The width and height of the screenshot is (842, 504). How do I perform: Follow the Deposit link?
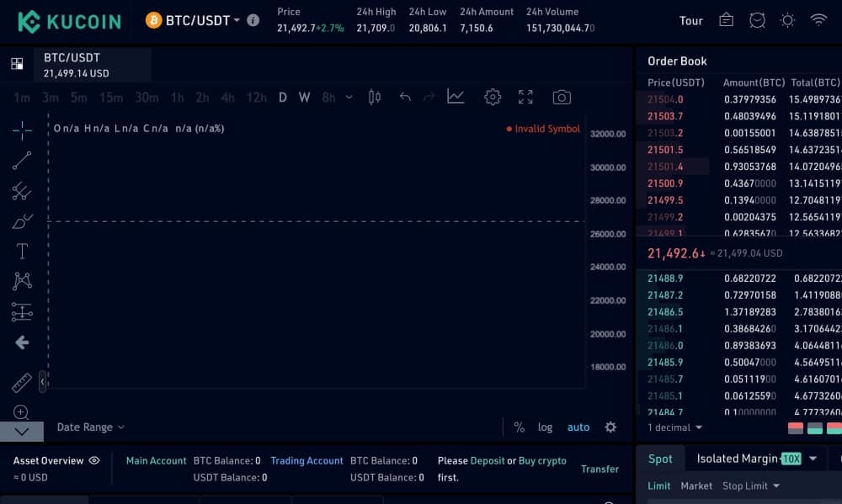click(487, 460)
